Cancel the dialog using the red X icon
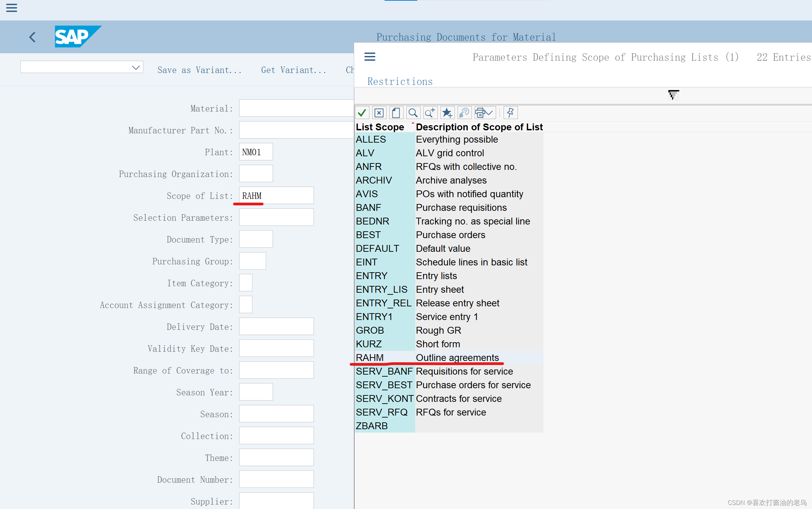 379,113
